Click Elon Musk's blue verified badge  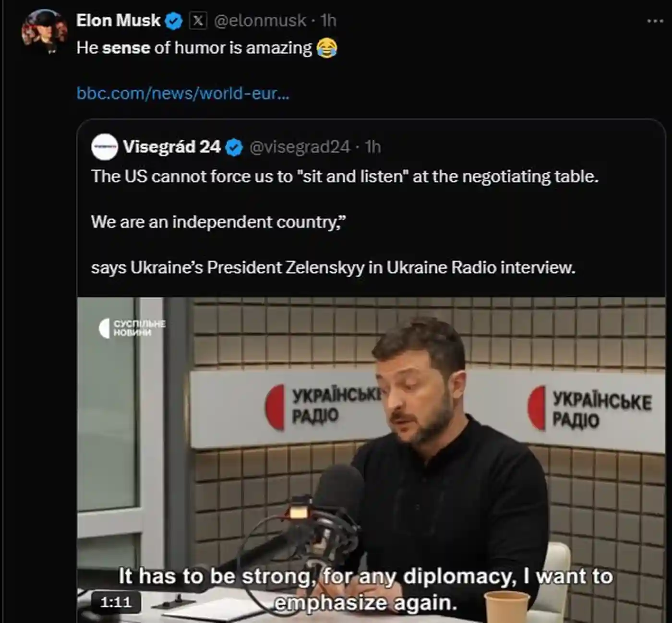pos(174,21)
